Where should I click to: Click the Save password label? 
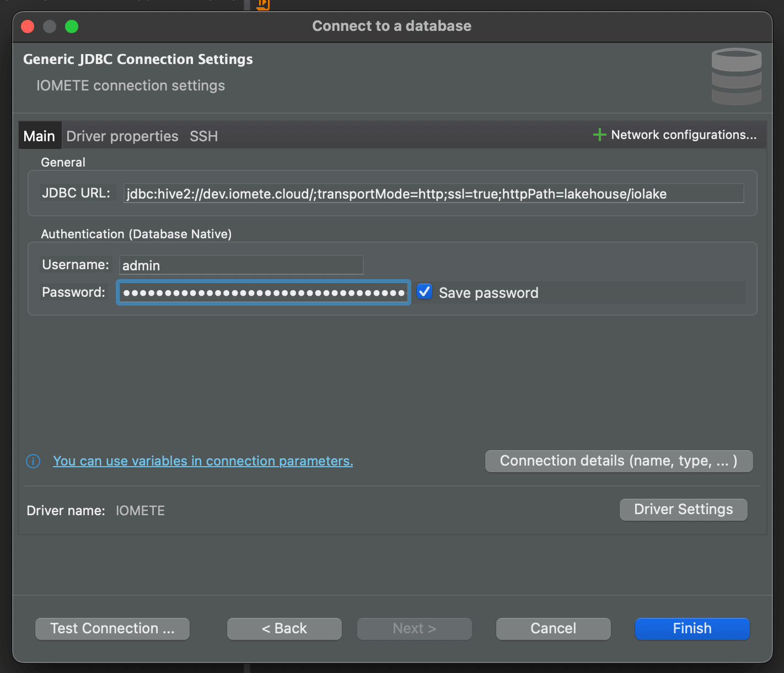click(488, 293)
